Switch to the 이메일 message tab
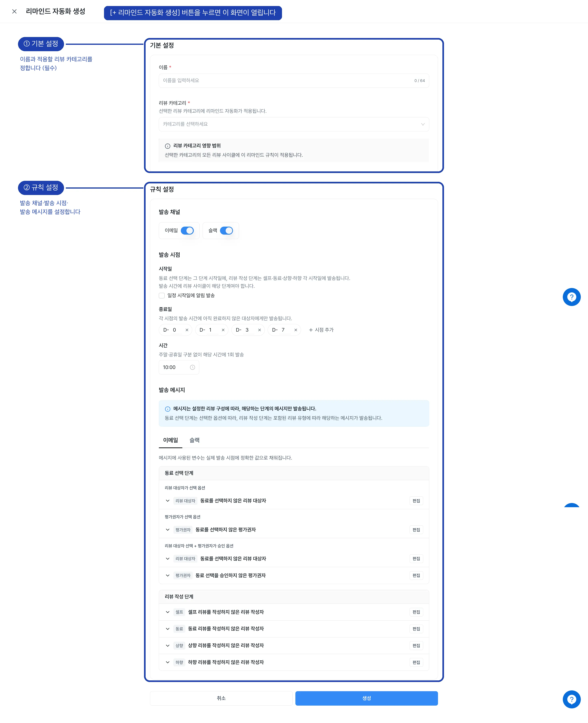Screen dimensions: 588x723 [170, 440]
